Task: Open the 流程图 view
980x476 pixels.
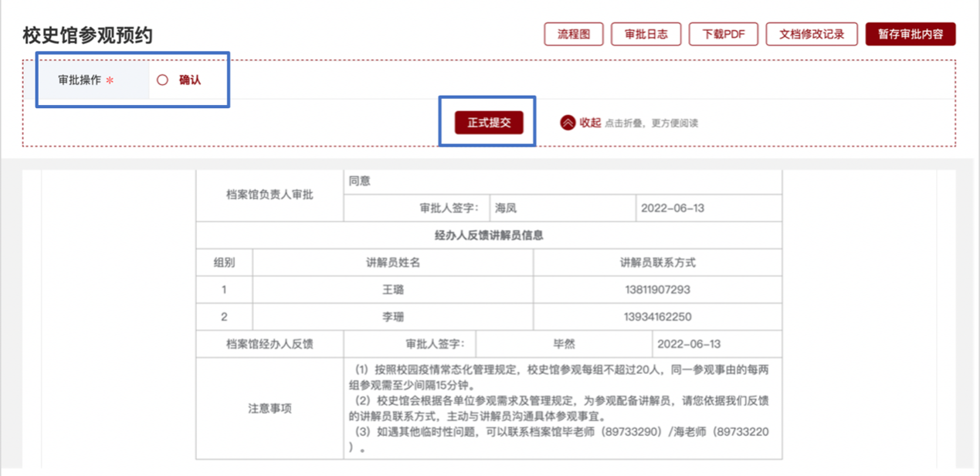Action: (574, 35)
